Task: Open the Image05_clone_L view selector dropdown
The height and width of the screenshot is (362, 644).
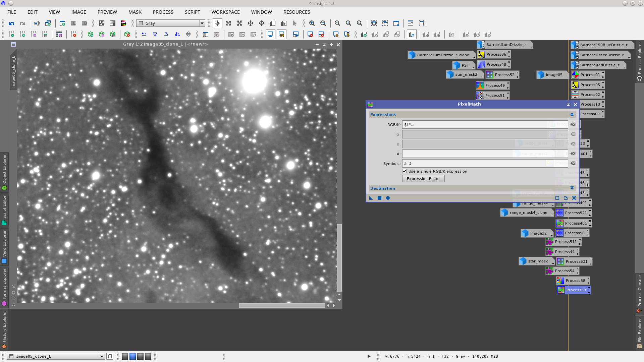Action: click(x=102, y=356)
